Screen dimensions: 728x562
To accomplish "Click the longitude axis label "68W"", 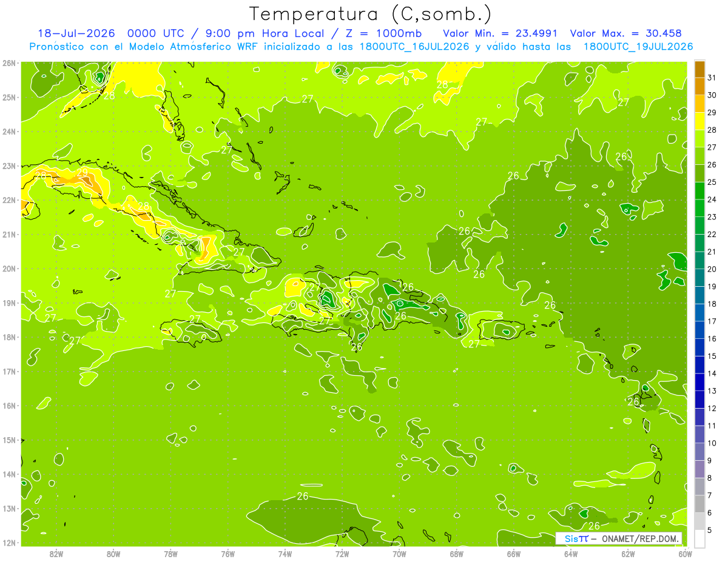I will (x=456, y=554).
